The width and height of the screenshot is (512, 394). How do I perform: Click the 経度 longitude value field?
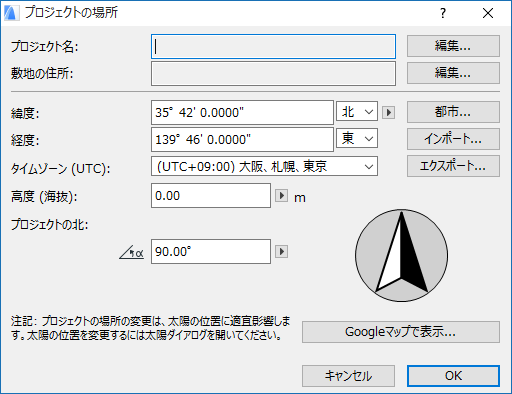242,140
